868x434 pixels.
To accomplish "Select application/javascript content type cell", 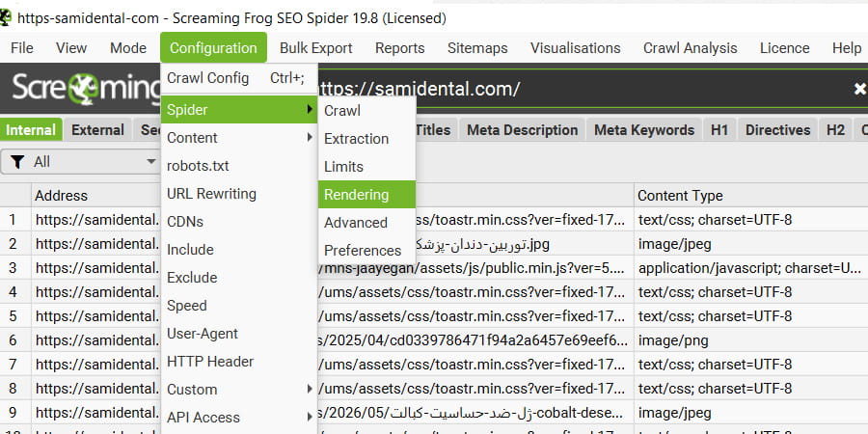I will pos(750,268).
